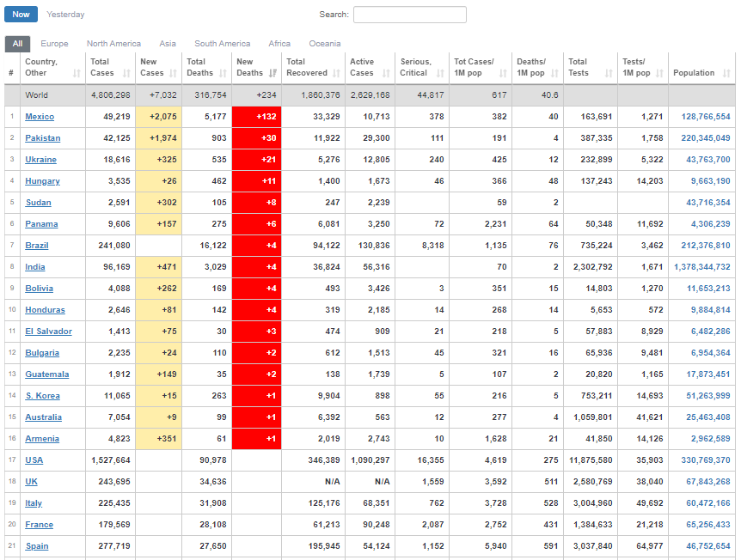Sort by New Deaths column arrow
Viewport: 741px width, 560px height.
pos(273,73)
